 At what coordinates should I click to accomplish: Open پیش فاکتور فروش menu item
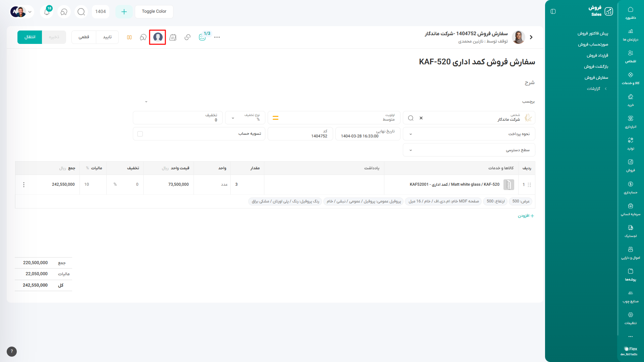tap(593, 34)
